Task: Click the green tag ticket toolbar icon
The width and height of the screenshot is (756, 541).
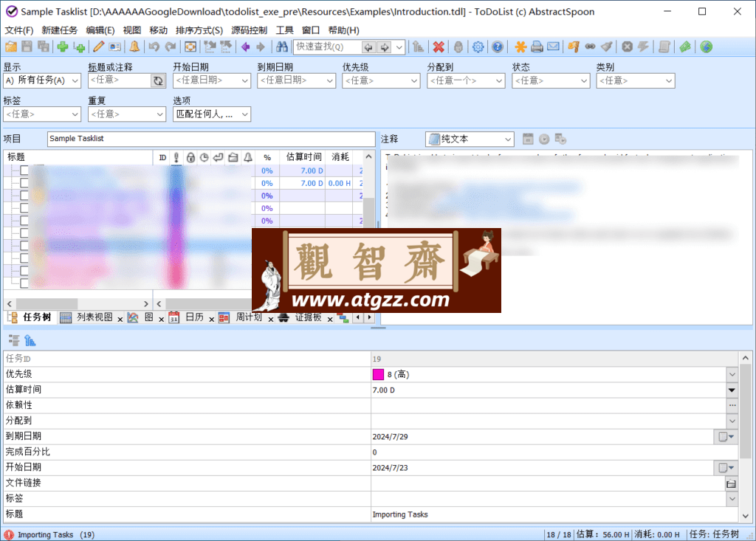Action: (x=685, y=46)
